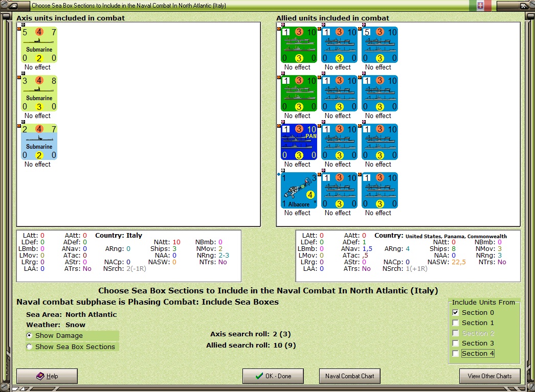Click the Naval combat subphase status line
Screen dimensions: 535x392
147,302
